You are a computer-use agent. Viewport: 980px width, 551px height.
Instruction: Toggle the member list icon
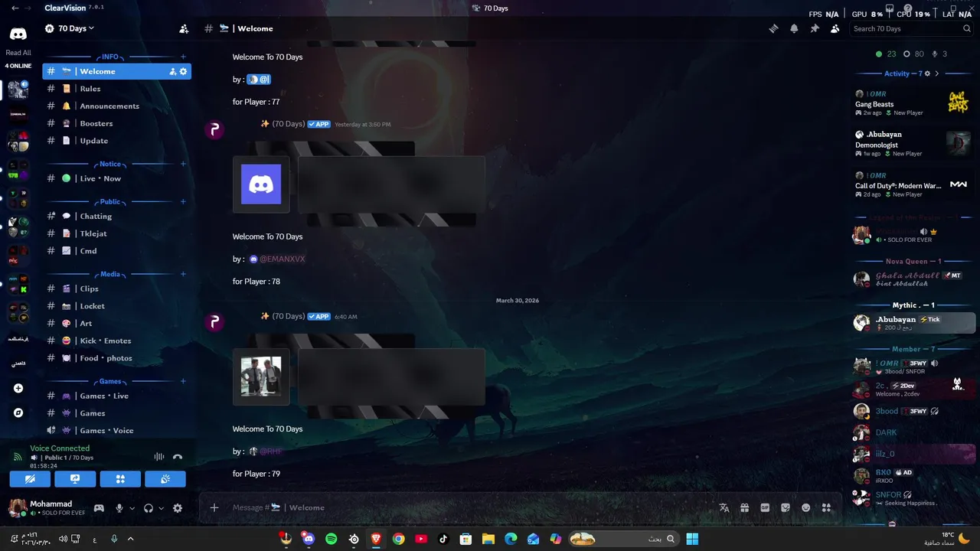coord(835,28)
